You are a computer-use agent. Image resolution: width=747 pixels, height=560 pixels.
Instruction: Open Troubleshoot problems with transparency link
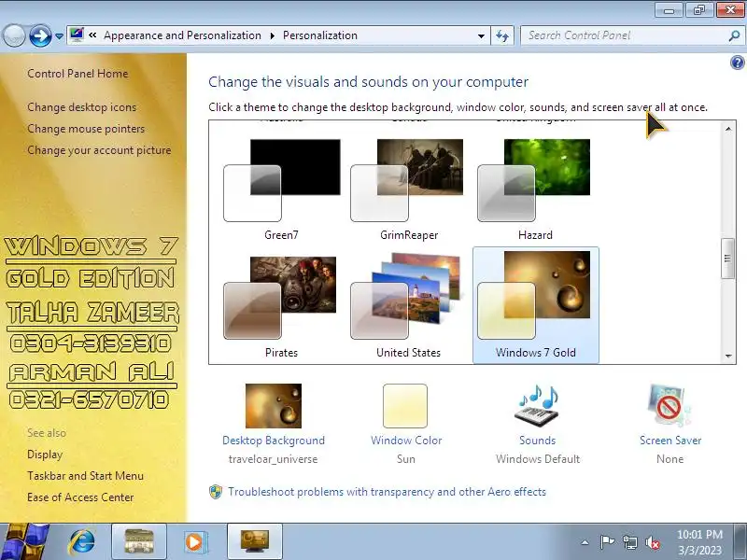tap(387, 492)
